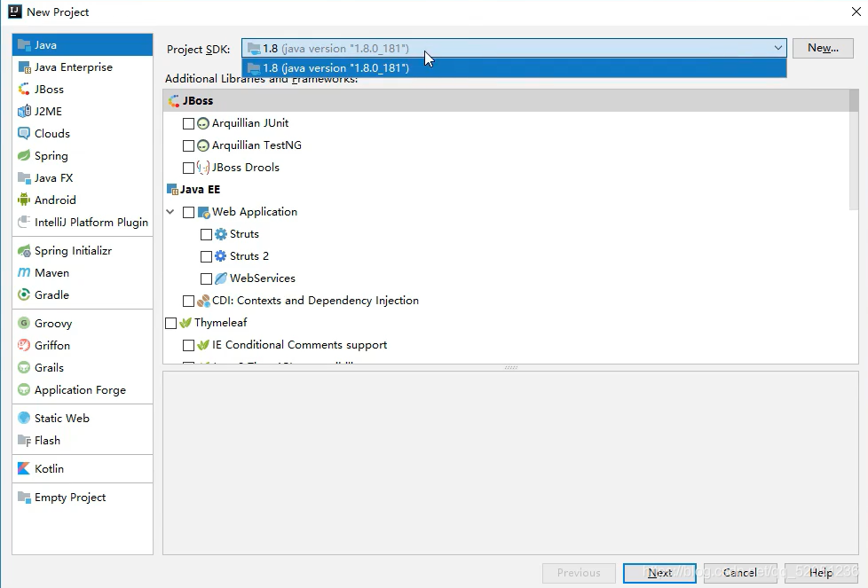Viewport: 868px width, 588px height.
Task: Tick the Thymeleaf checkbox
Action: point(170,323)
